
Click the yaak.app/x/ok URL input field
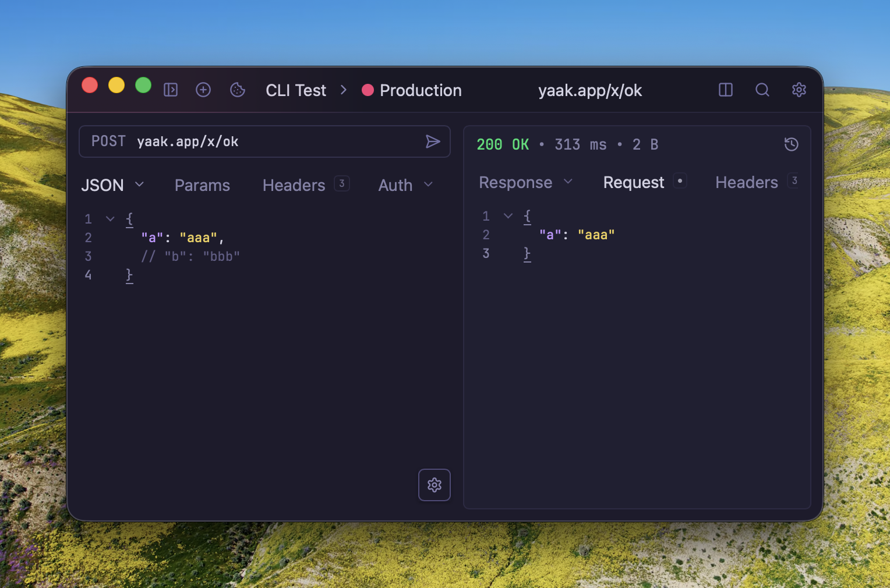coord(274,141)
